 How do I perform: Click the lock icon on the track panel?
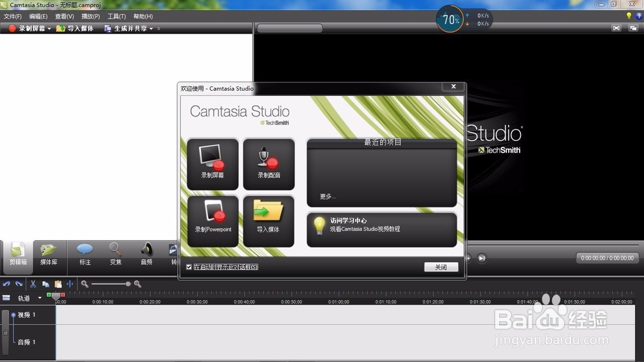[x=5, y=332]
